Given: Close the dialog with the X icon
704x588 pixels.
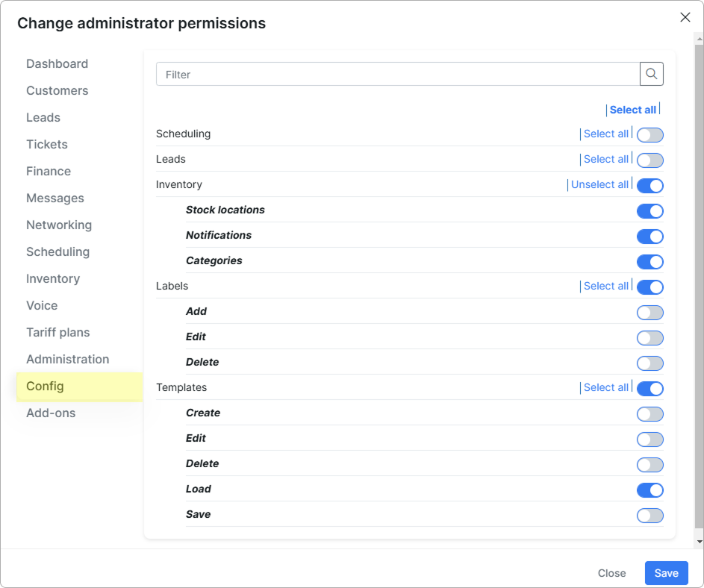Looking at the screenshot, I should [685, 17].
